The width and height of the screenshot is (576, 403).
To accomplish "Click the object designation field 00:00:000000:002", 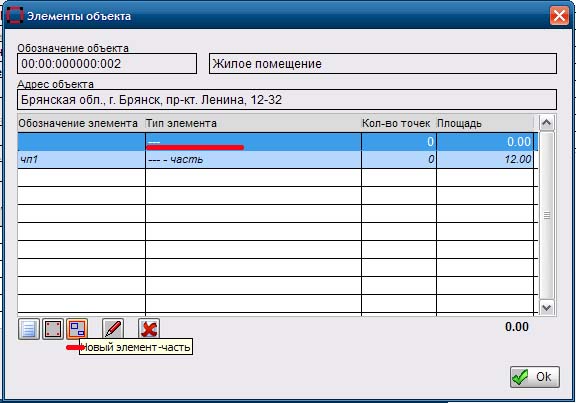I will [107, 64].
